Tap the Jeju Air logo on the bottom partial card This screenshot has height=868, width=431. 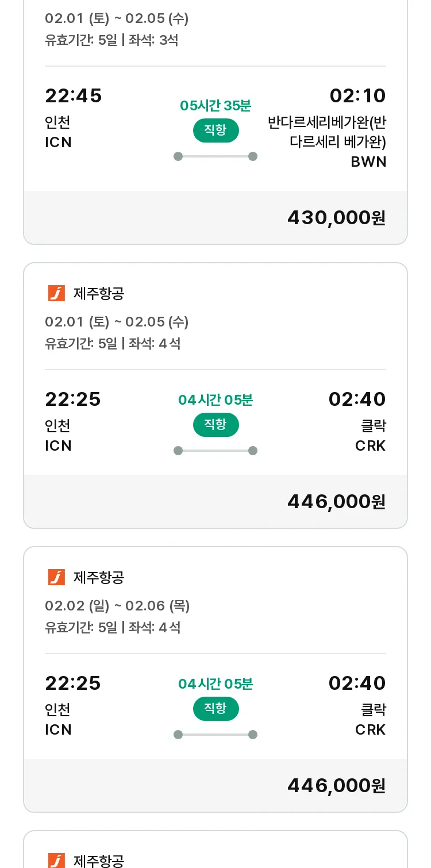[56, 861]
